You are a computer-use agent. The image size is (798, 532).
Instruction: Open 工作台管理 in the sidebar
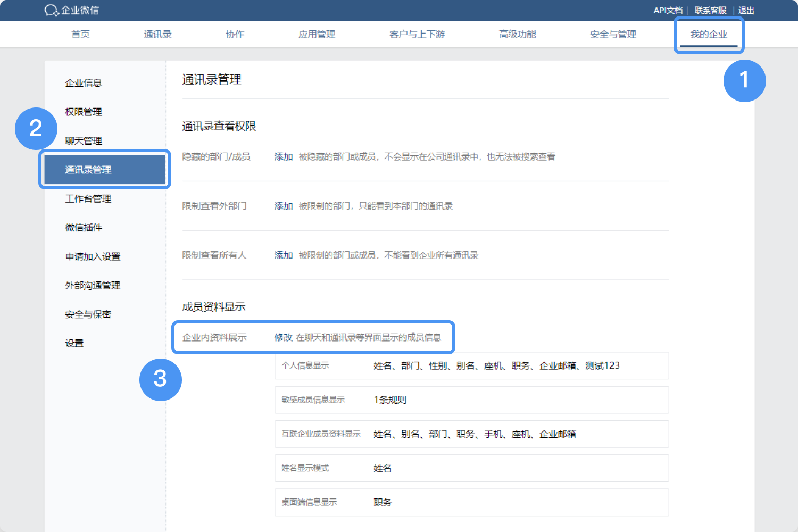pyautogui.click(x=88, y=199)
